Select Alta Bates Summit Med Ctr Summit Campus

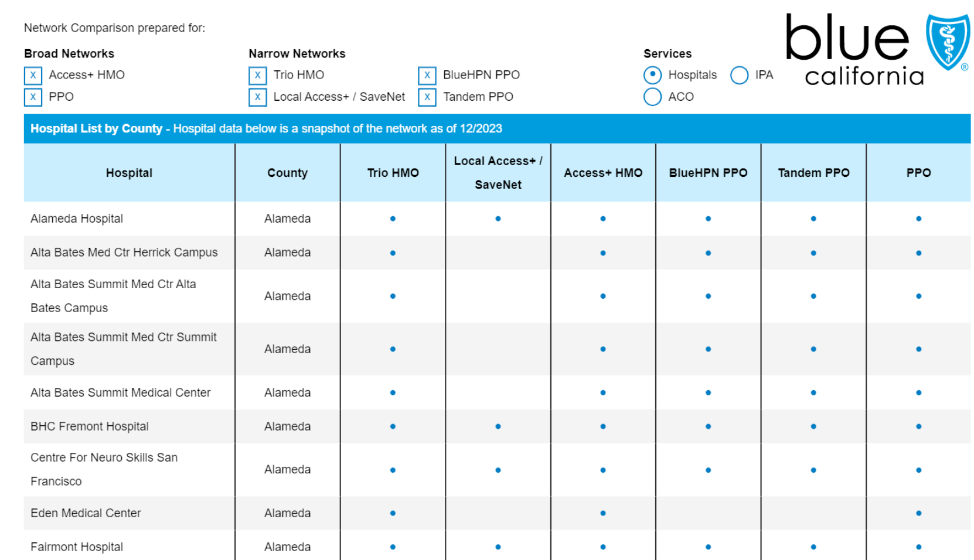click(x=124, y=349)
